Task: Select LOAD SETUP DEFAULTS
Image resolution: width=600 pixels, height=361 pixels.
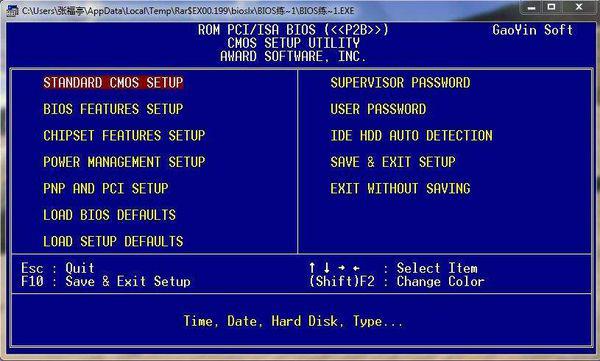Action: 113,241
